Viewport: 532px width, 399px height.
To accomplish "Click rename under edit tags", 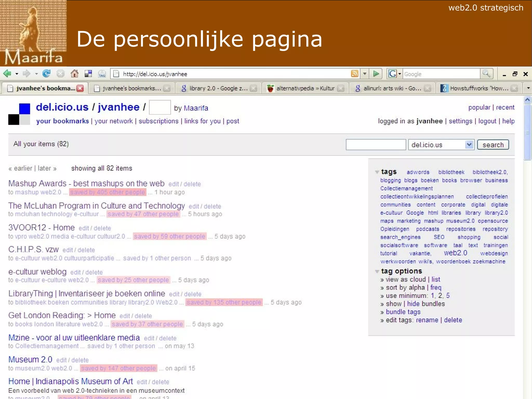I will click(427, 320).
